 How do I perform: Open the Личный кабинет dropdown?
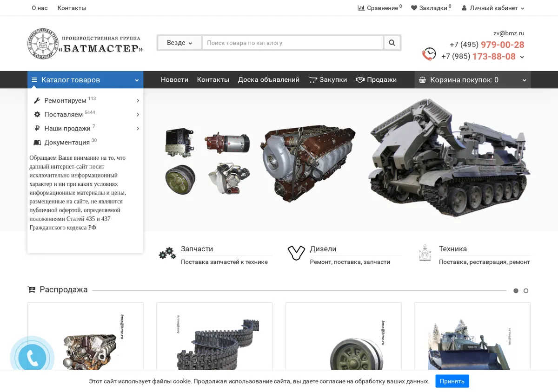tap(493, 8)
